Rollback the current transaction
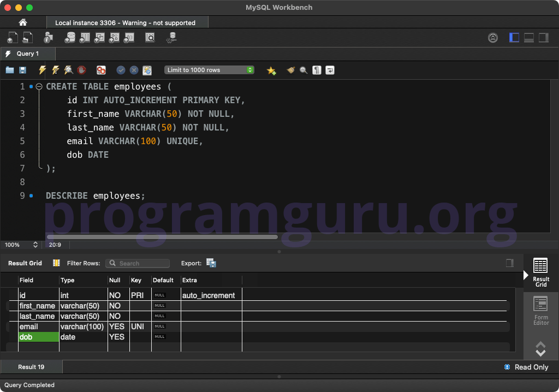This screenshot has width=559, height=392. coord(134,70)
